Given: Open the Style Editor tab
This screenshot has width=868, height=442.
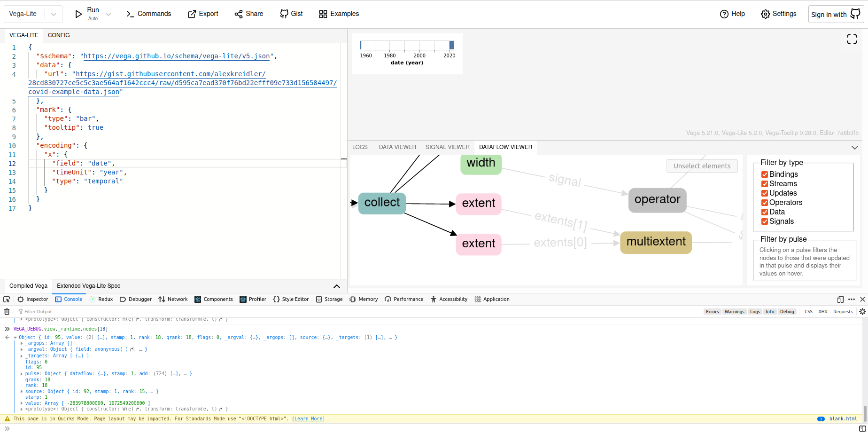Looking at the screenshot, I should (291, 300).
